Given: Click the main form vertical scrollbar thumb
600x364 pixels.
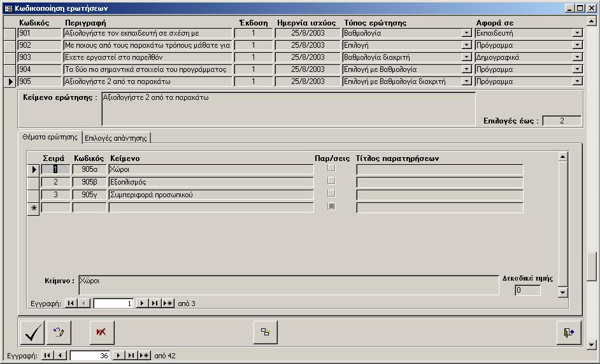Looking at the screenshot, I should pyautogui.click(x=592, y=266).
